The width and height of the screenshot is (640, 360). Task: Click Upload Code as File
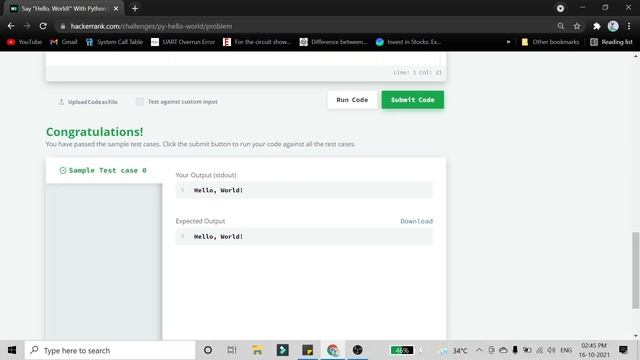click(x=88, y=102)
